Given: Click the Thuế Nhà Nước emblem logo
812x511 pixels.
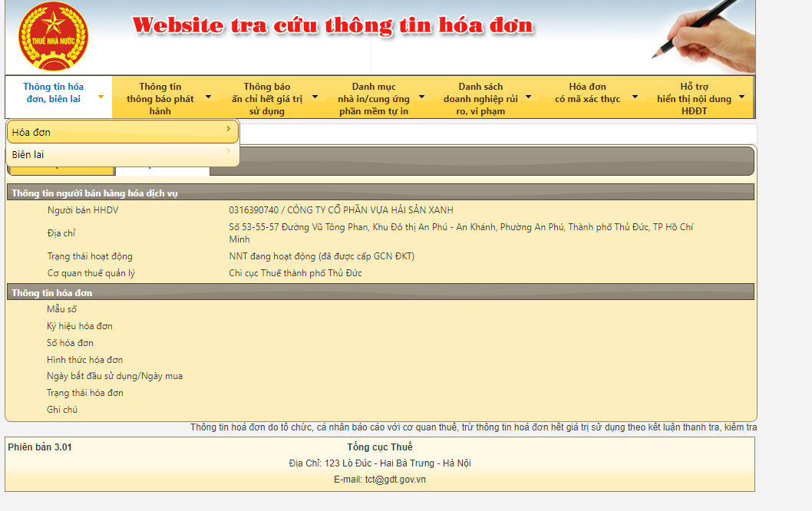Looking at the screenshot, I should (x=53, y=37).
